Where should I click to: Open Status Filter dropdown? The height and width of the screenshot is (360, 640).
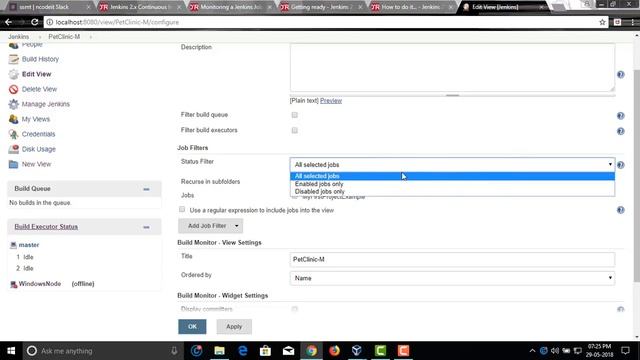(x=452, y=164)
